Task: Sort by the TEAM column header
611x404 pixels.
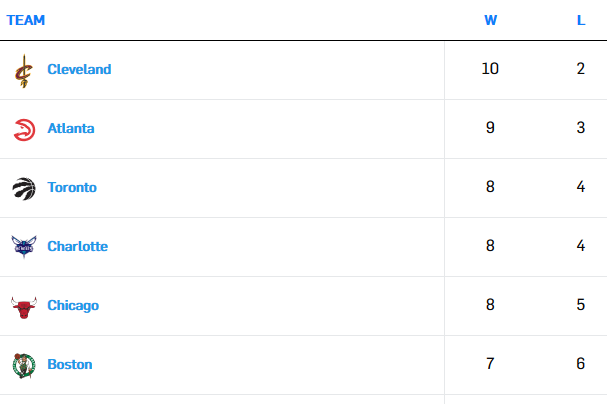Action: point(26,20)
